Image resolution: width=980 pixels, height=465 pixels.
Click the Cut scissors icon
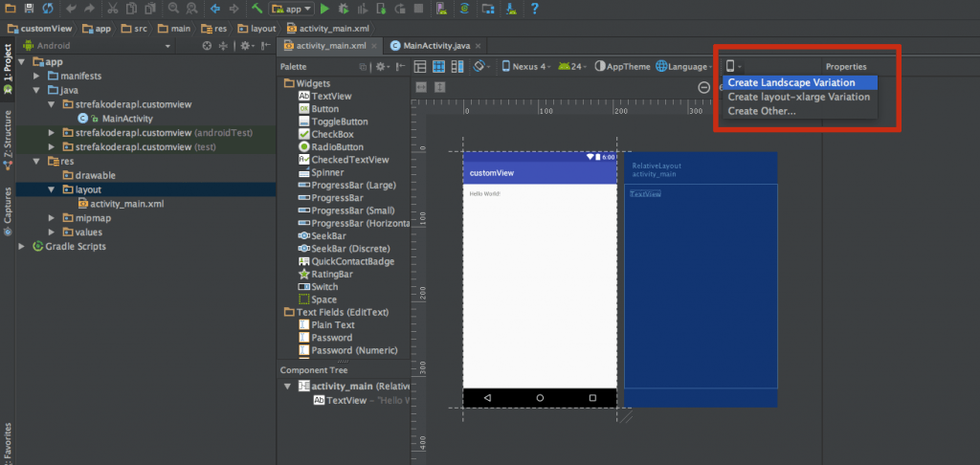click(x=112, y=9)
